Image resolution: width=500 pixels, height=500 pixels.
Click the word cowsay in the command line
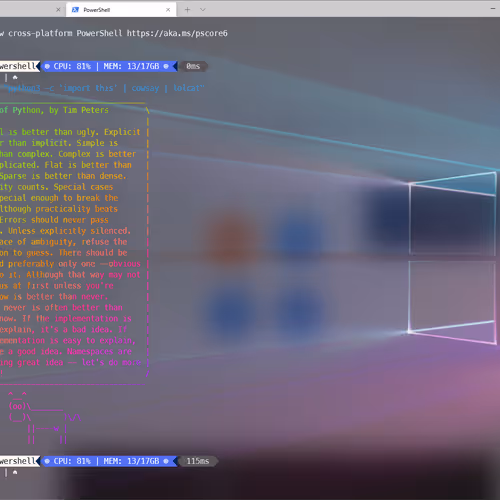145,88
